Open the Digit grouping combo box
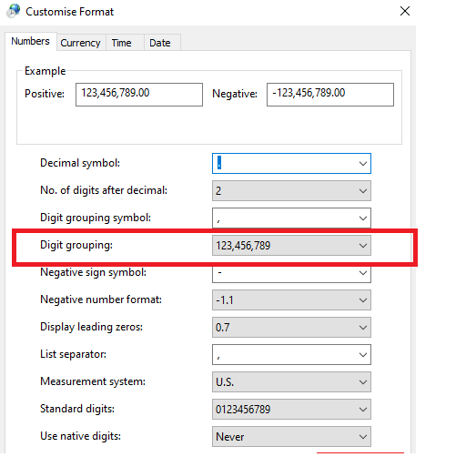This screenshot has width=476, height=467. pos(291,246)
